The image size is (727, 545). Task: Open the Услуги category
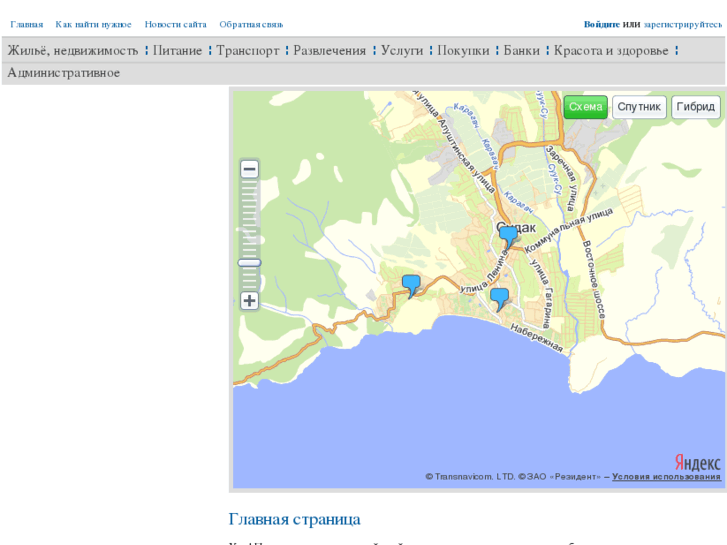point(402,51)
